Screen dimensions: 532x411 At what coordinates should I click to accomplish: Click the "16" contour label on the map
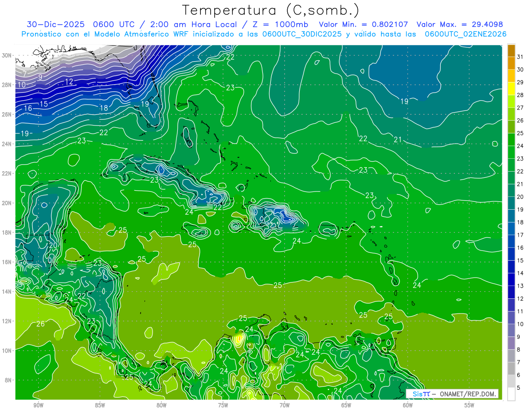click(28, 108)
